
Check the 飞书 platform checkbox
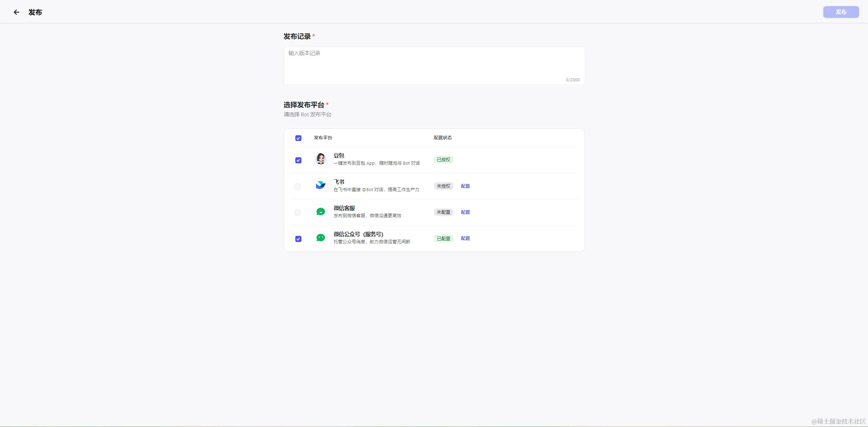pyautogui.click(x=297, y=186)
